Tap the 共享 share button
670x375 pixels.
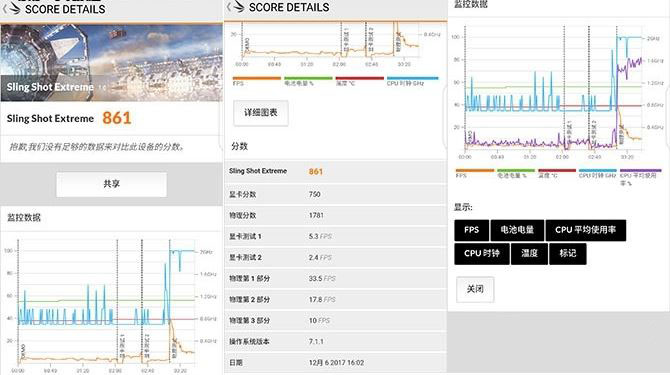pos(112,184)
